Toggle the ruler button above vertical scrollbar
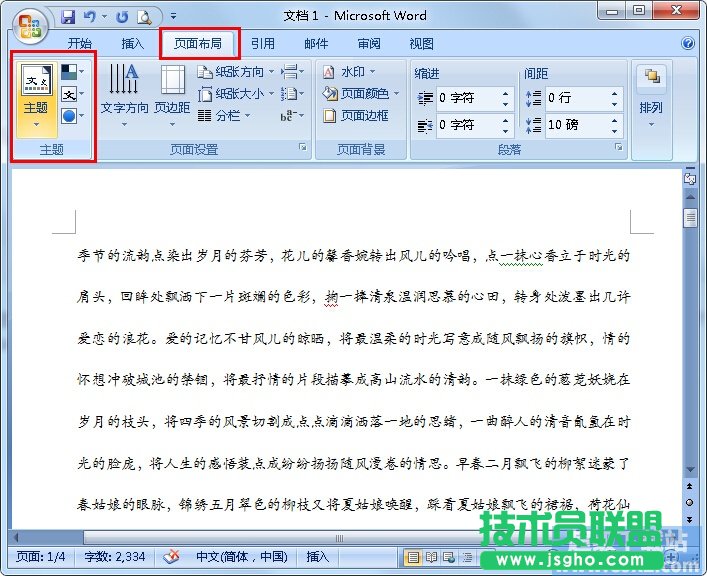707x576 pixels. (689, 178)
